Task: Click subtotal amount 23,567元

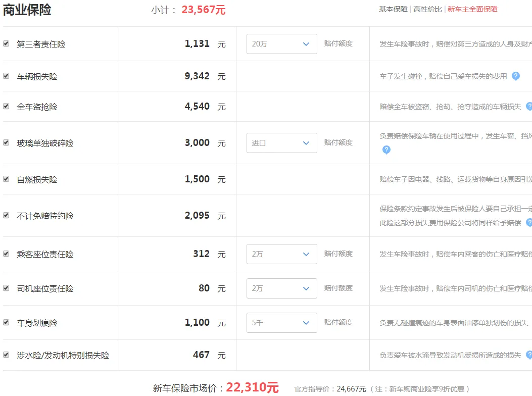Action: (x=204, y=10)
